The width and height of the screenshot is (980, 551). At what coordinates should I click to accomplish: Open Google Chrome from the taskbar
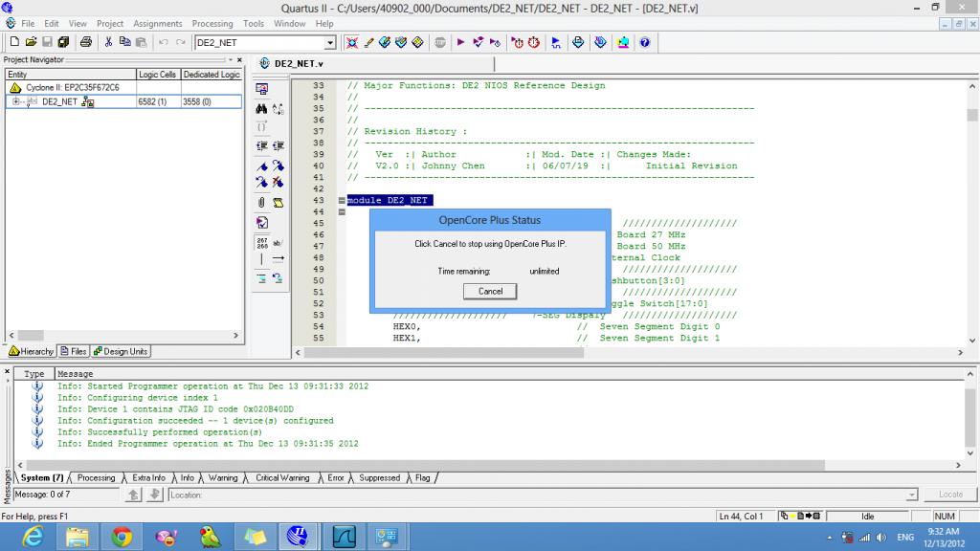pos(122,537)
